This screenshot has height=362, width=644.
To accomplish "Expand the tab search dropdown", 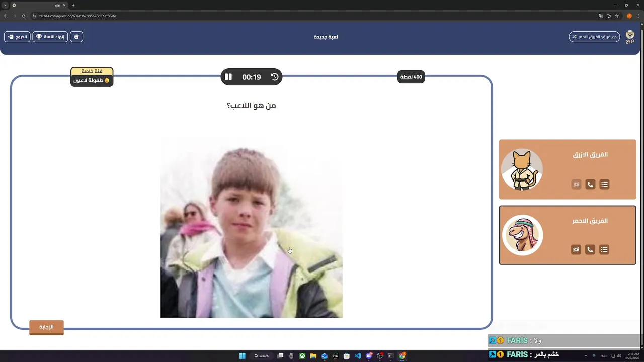I will coord(5,5).
